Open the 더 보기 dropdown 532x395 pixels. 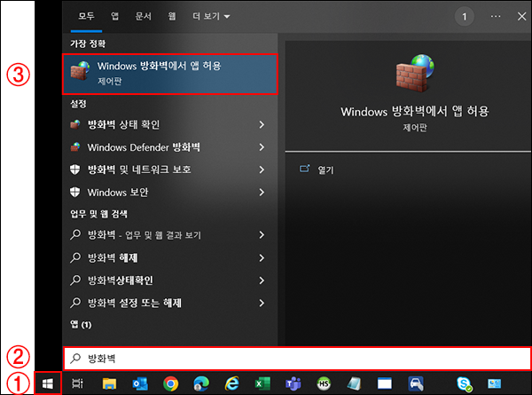tap(211, 16)
